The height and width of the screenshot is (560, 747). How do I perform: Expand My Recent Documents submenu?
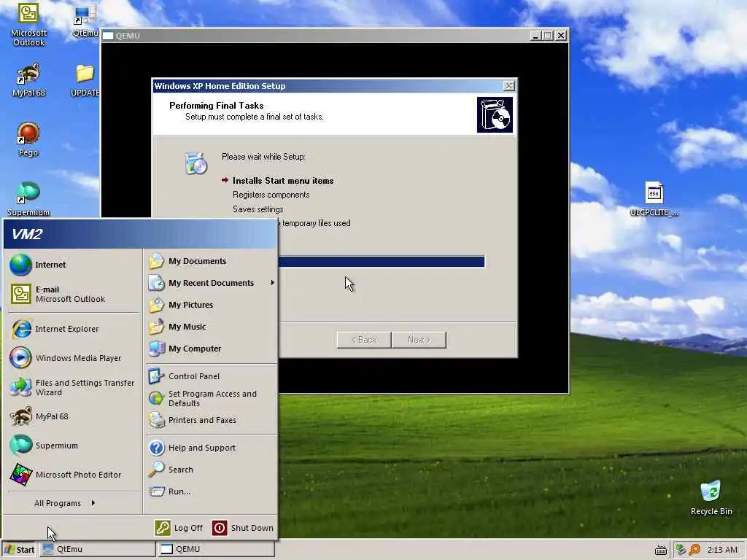(212, 283)
